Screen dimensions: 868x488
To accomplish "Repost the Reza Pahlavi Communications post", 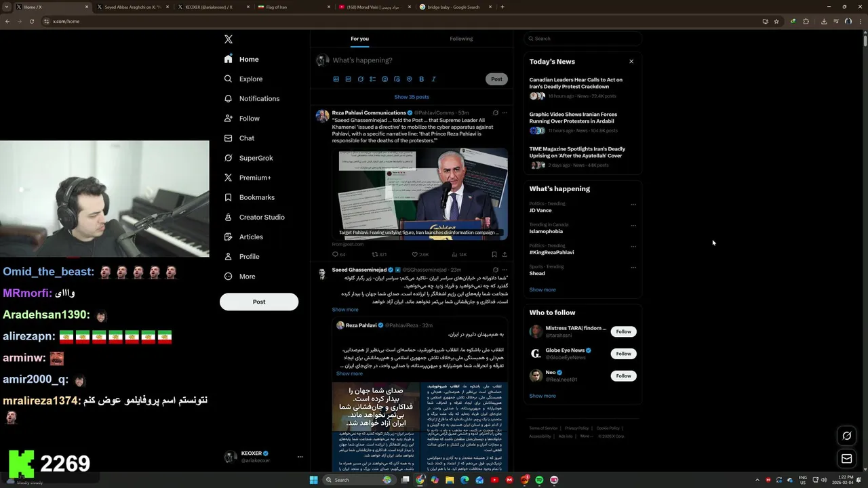I will (x=379, y=255).
